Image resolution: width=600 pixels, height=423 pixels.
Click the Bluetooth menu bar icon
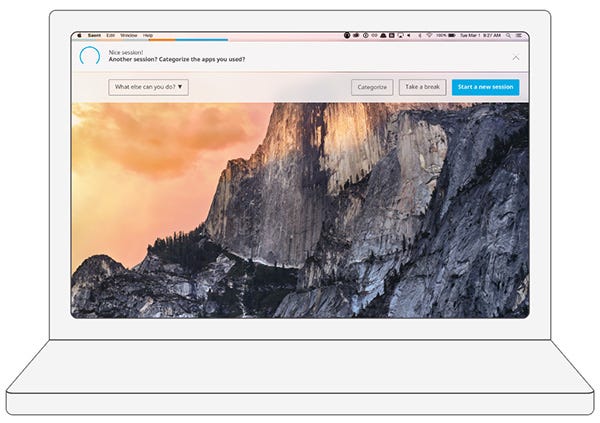419,35
